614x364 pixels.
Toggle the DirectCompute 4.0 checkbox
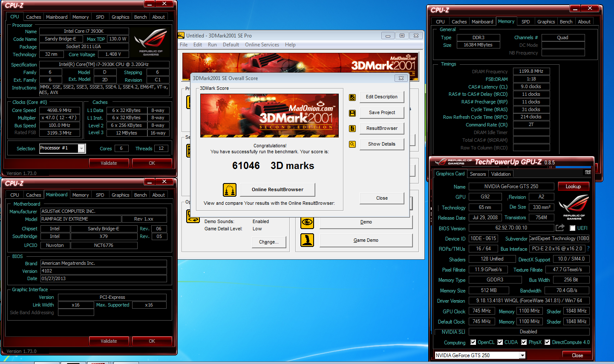tap(548, 342)
